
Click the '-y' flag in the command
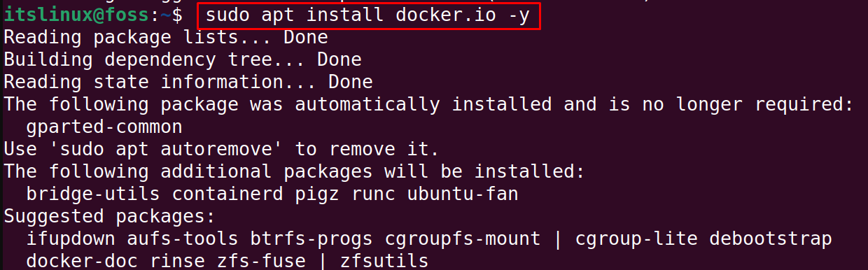pos(519,15)
